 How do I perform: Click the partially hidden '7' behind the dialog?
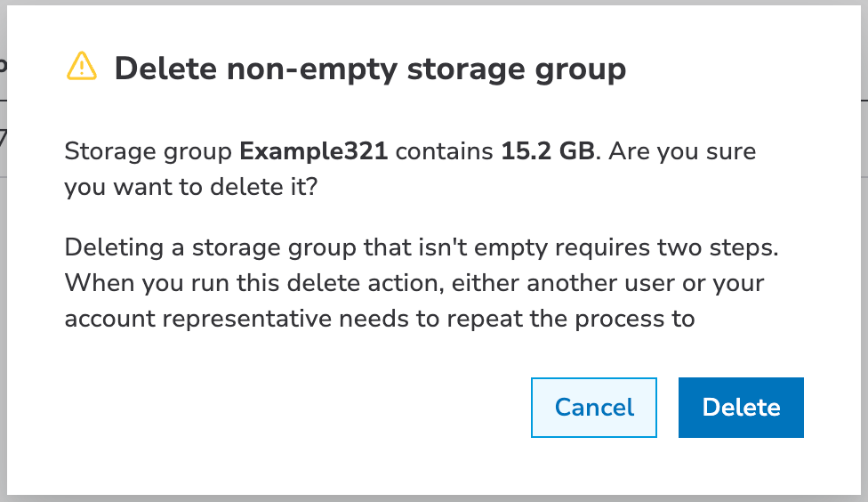click(3, 140)
